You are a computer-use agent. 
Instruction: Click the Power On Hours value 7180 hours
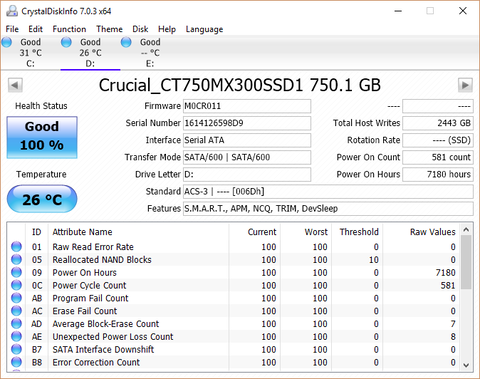(438, 174)
